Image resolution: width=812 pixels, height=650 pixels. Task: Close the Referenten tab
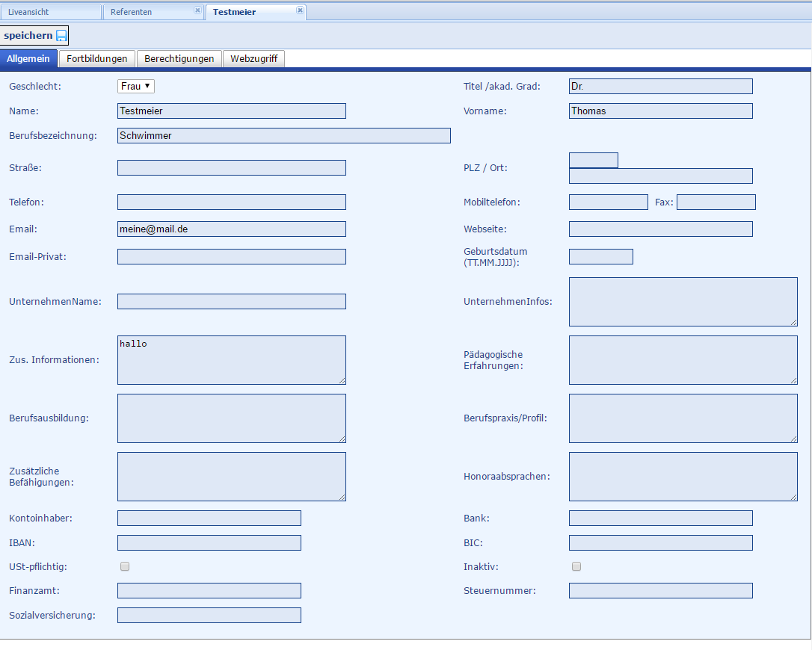click(197, 10)
